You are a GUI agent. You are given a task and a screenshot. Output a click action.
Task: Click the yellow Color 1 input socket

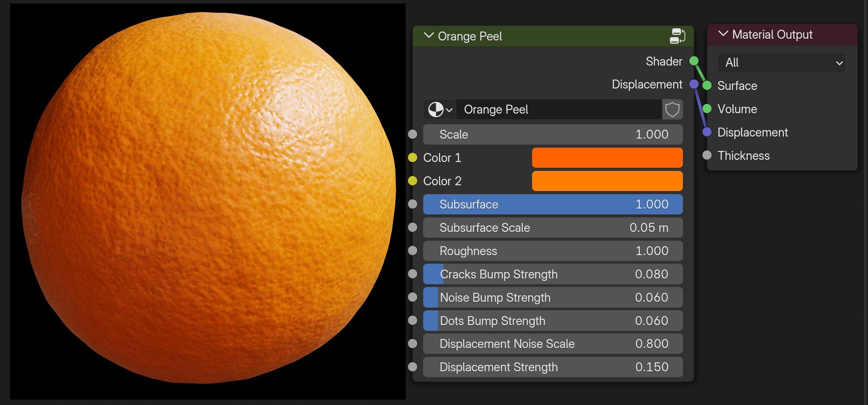click(413, 158)
